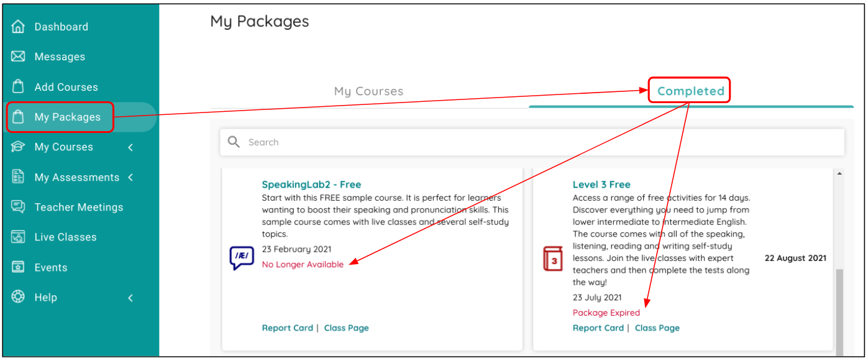Click the My Courses graduation cap icon
This screenshot has height=361, width=868.
(19, 147)
